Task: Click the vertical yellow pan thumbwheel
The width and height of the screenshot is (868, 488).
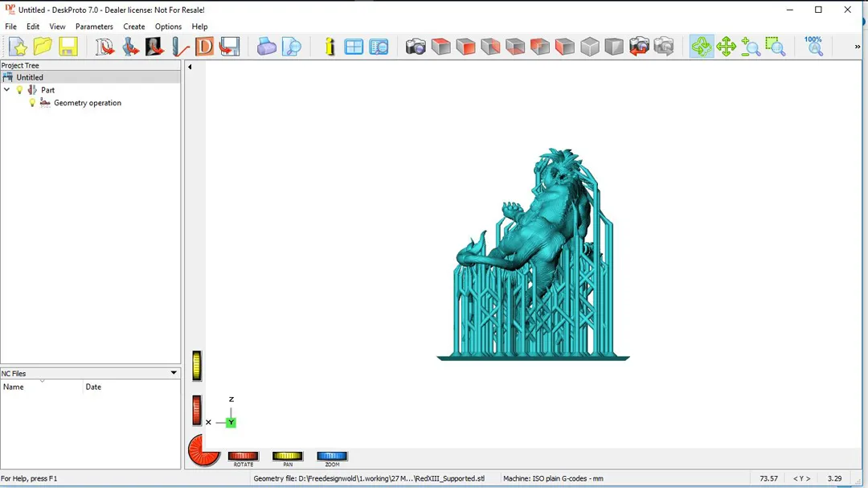Action: pos(197,366)
